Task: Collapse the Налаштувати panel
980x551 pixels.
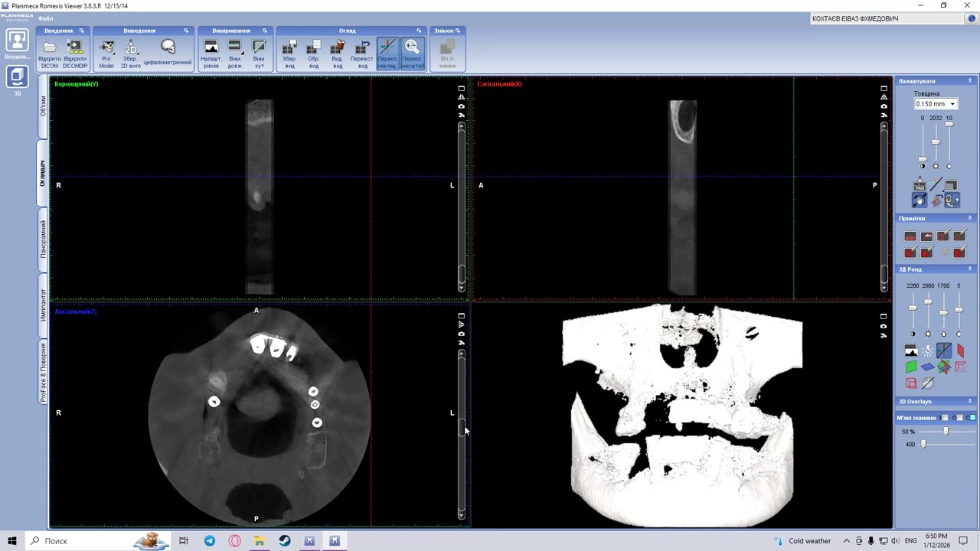Action: click(x=970, y=81)
